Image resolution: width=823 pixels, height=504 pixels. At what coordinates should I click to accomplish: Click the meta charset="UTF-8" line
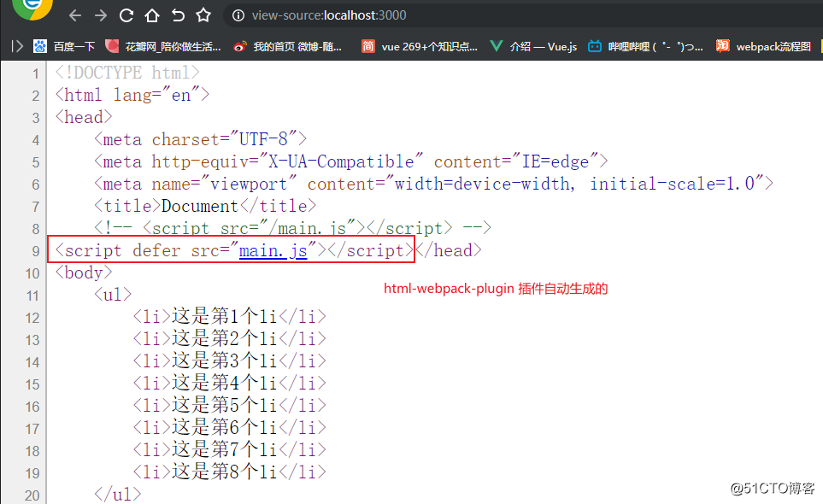click(x=201, y=139)
